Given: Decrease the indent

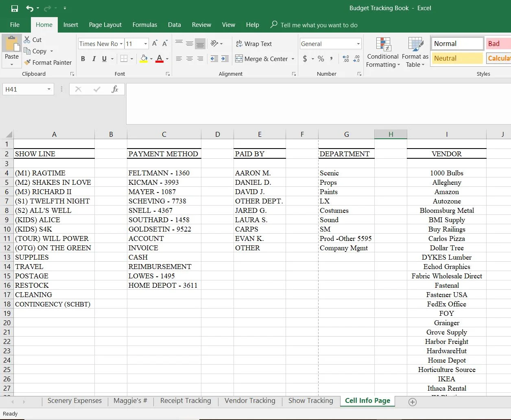Looking at the screenshot, I should [214, 59].
